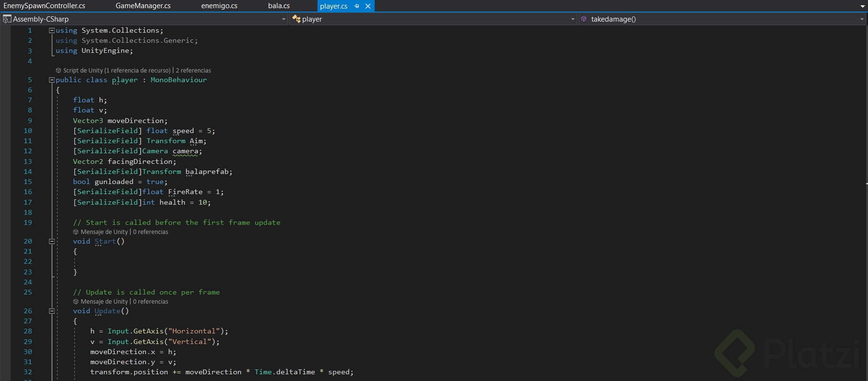
Task: Show the open documents list arrow
Action: click(862, 6)
